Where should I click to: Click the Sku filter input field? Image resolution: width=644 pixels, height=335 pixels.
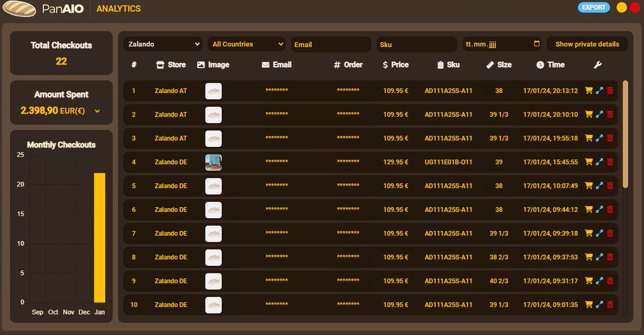(416, 44)
